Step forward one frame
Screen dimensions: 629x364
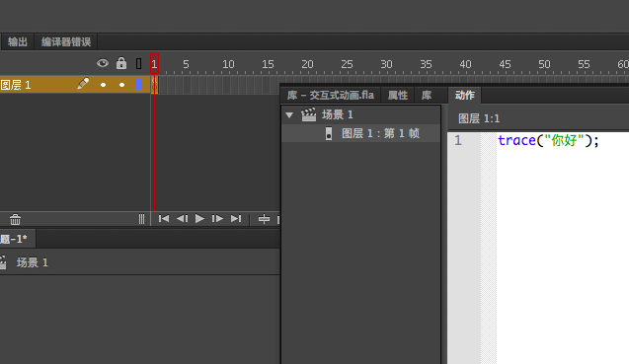coord(217,218)
